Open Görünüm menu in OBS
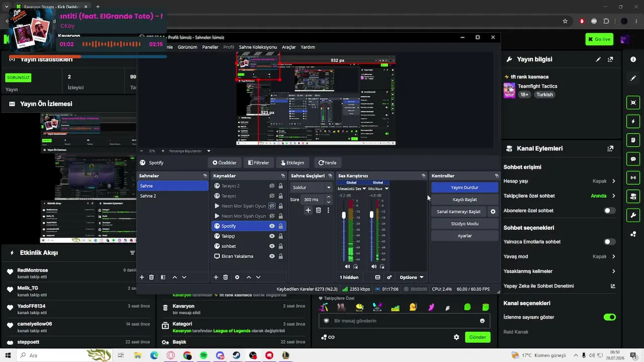Screen dimensions: 644x362 pos(187,47)
